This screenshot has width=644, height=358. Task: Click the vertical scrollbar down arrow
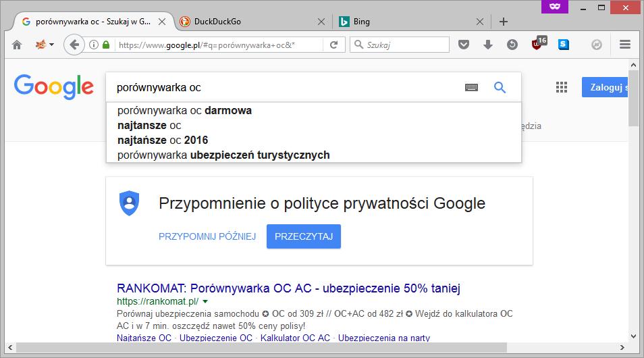pos(633,336)
